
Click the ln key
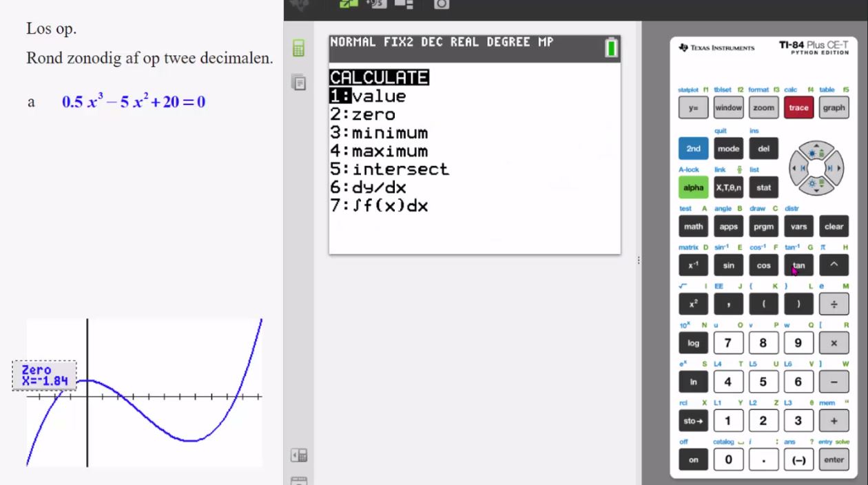pos(693,382)
